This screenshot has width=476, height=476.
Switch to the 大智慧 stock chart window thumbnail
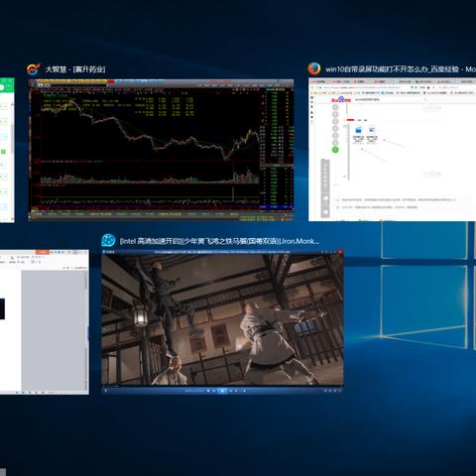click(161, 150)
